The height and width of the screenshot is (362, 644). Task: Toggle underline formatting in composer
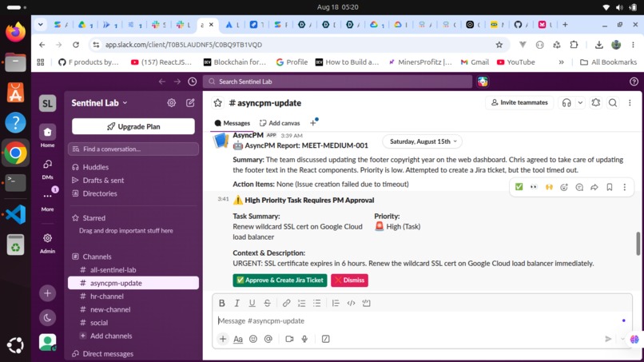(x=252, y=303)
